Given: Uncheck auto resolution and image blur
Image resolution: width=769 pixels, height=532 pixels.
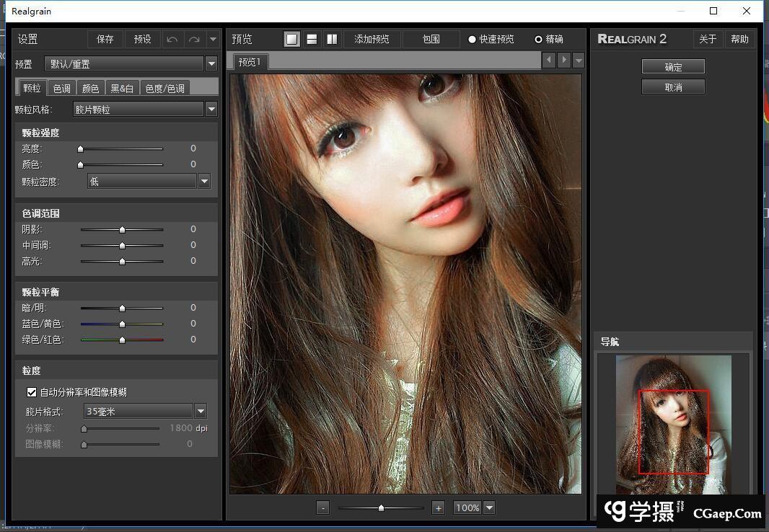Looking at the screenshot, I should (x=32, y=392).
